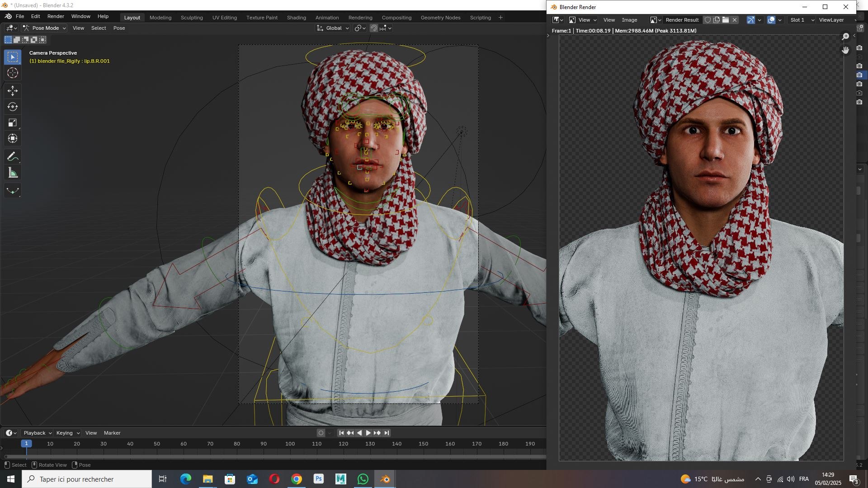Open WhatsApp from the taskbar
The image size is (868, 488).
click(363, 479)
